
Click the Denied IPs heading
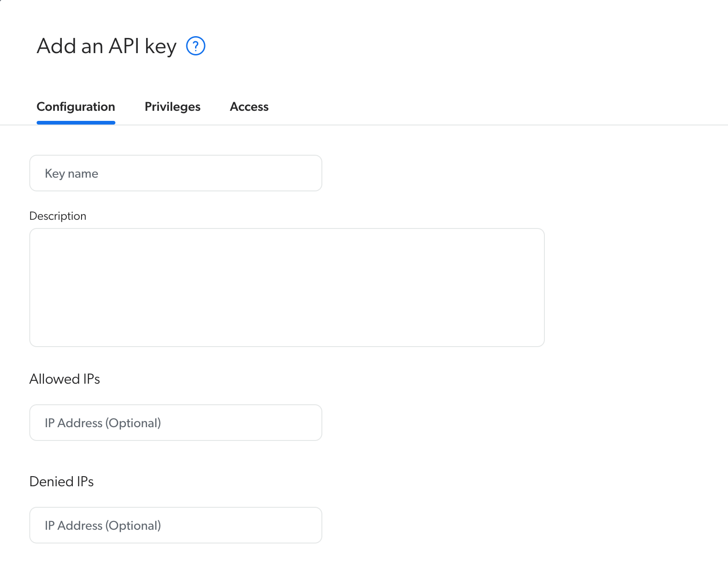pos(61,482)
